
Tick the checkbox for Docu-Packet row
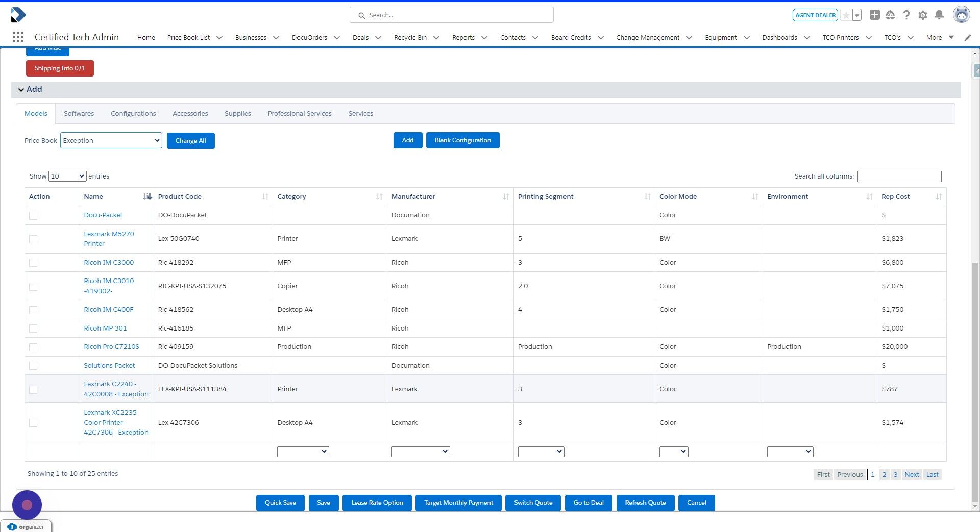(x=34, y=215)
